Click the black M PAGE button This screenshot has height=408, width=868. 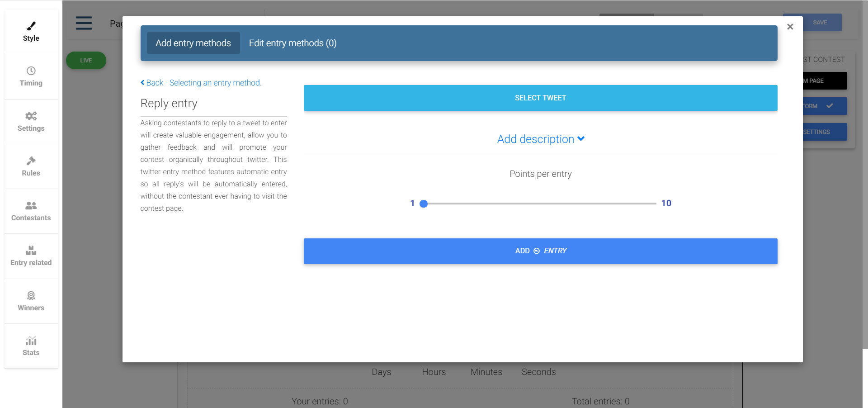(x=825, y=81)
